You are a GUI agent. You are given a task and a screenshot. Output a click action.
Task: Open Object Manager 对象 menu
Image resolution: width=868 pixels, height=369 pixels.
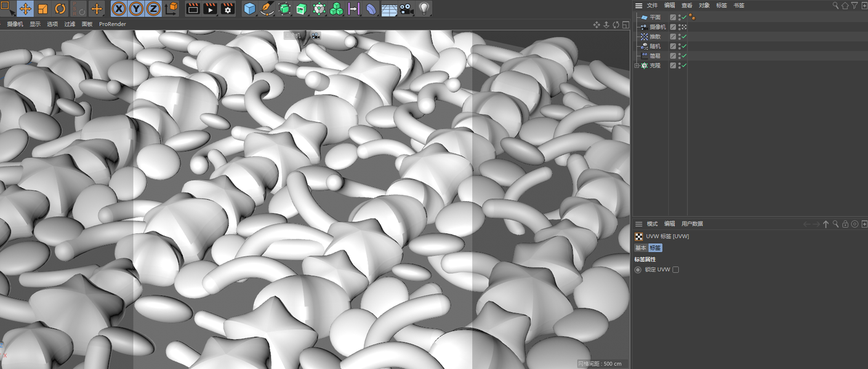click(x=704, y=6)
